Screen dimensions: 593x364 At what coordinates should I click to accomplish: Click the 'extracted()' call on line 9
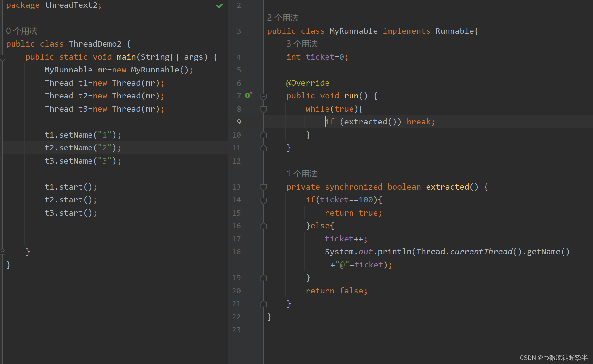tap(370, 122)
